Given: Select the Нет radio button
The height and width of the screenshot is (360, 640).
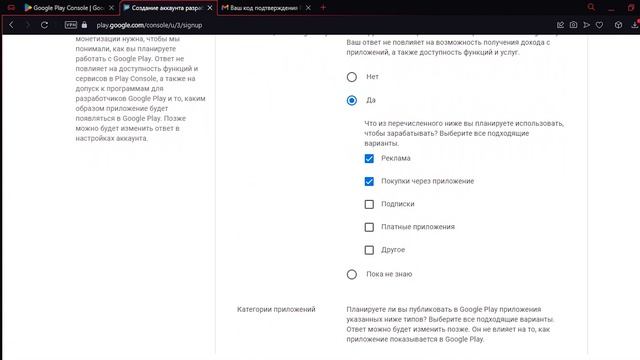Looking at the screenshot, I should 351,77.
